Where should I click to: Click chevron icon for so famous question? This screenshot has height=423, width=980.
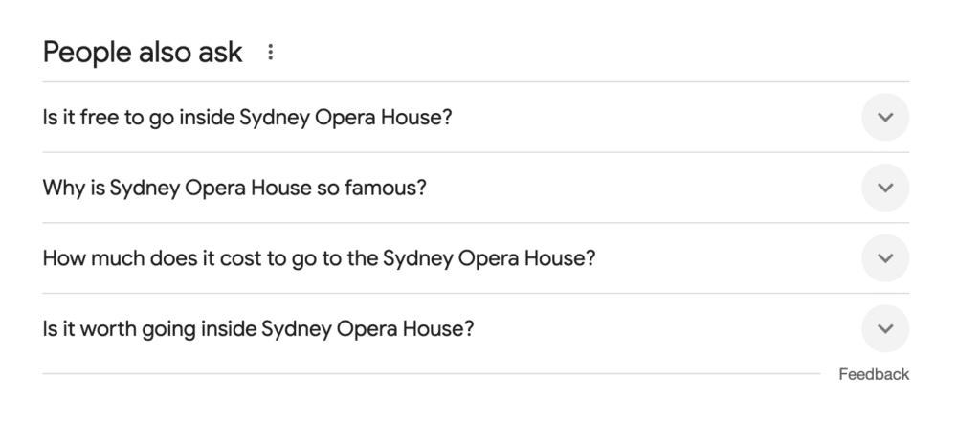coord(885,188)
